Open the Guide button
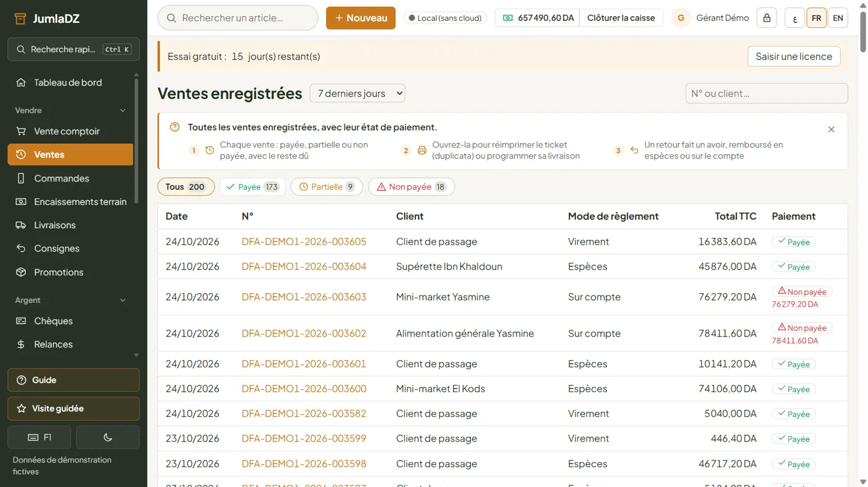Viewport: 868px width, 487px height. coord(73,380)
